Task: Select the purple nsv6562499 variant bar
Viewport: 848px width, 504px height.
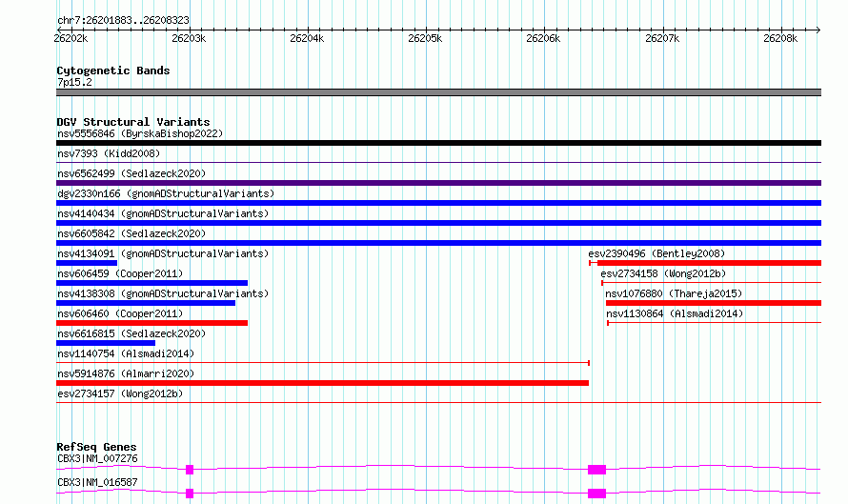Action: [x=438, y=183]
